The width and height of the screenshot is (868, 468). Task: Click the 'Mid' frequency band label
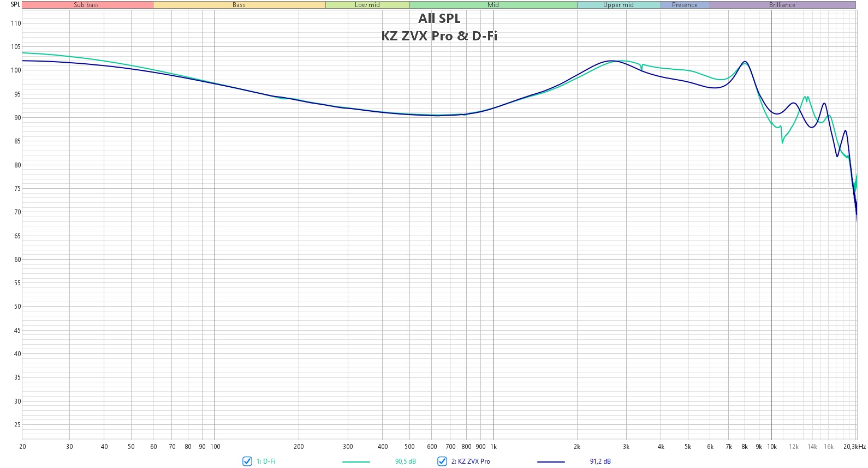pos(494,5)
